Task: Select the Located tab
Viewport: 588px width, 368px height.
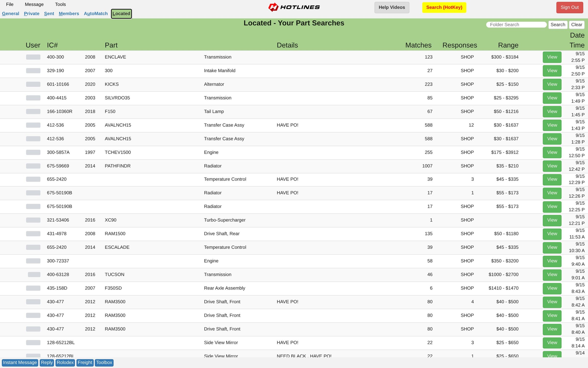Action: [x=121, y=14]
